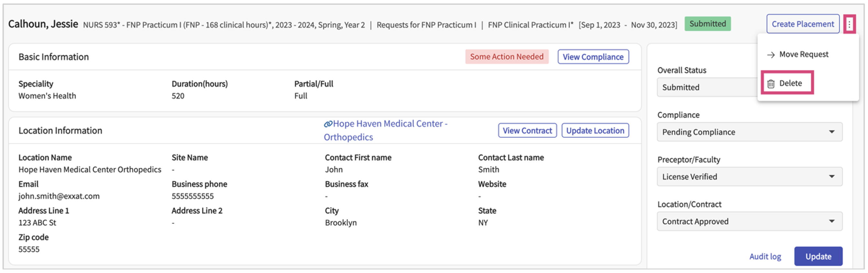Click the Update Location button
Image resolution: width=868 pixels, height=273 pixels.
[x=595, y=131]
